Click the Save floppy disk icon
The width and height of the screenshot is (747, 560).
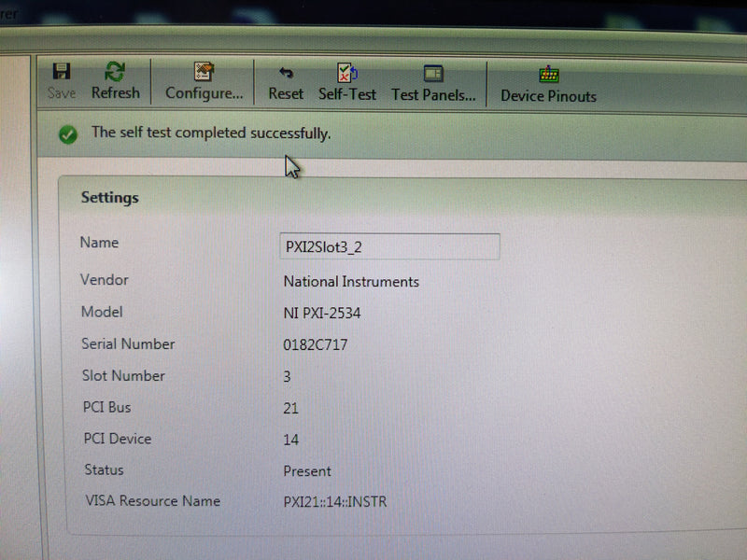click(x=62, y=74)
